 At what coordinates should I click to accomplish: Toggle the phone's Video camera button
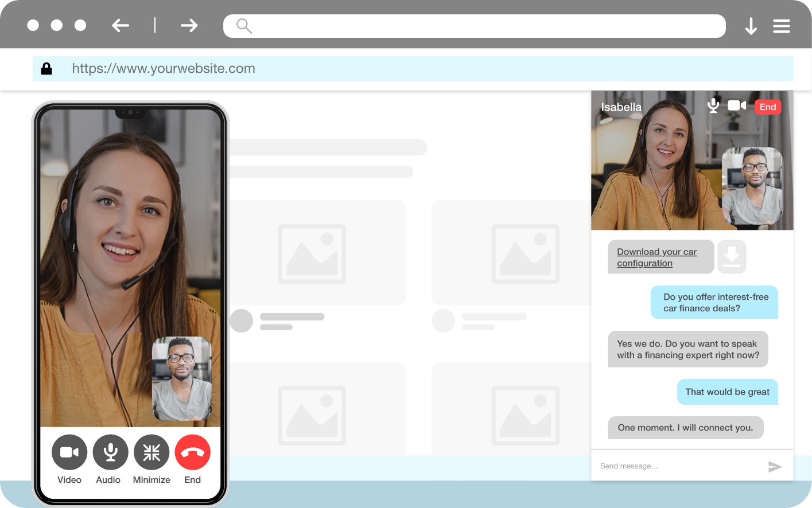coord(69,452)
